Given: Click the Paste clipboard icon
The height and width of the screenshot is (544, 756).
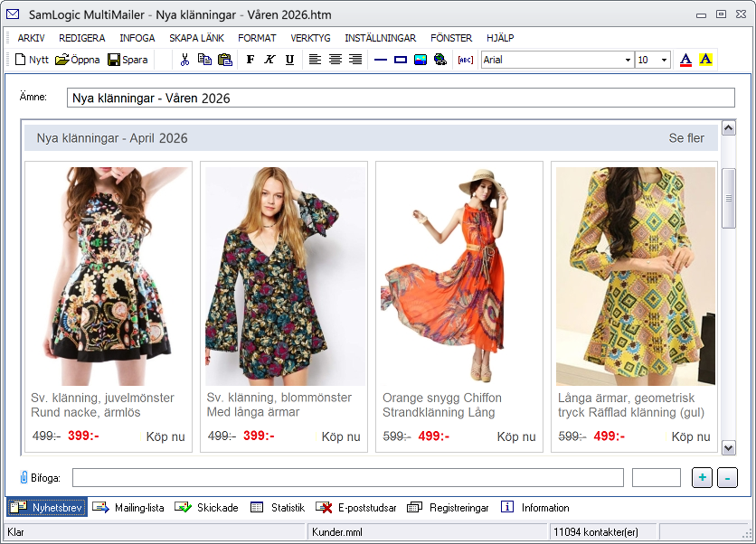Looking at the screenshot, I should (x=224, y=60).
